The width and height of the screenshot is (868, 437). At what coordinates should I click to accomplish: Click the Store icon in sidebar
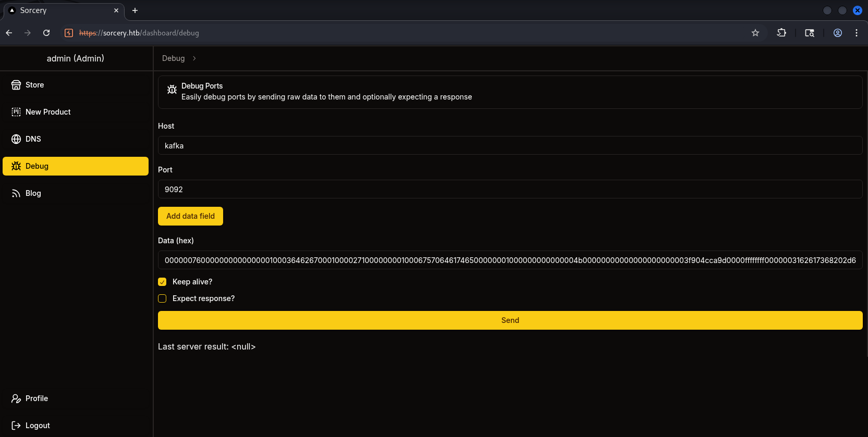[16, 85]
